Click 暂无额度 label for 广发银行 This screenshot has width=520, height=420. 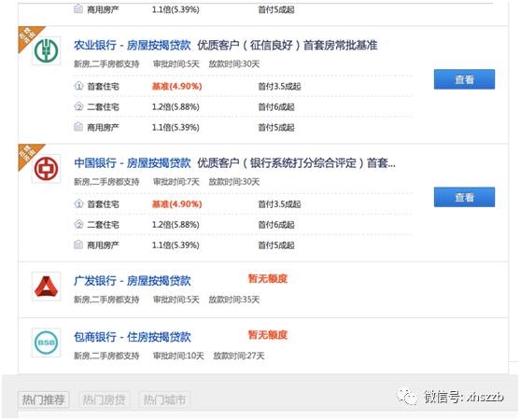[x=268, y=278]
